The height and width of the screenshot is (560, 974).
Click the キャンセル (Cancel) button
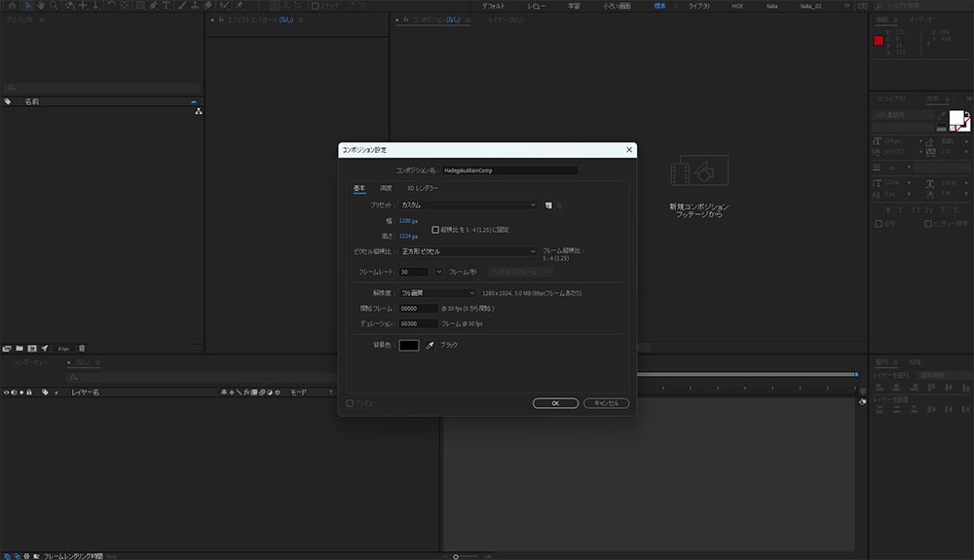[606, 403]
